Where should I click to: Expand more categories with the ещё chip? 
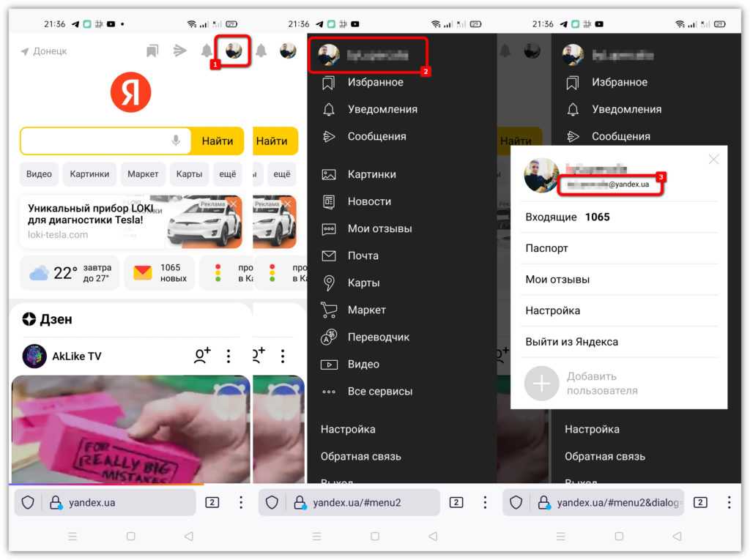[x=228, y=174]
